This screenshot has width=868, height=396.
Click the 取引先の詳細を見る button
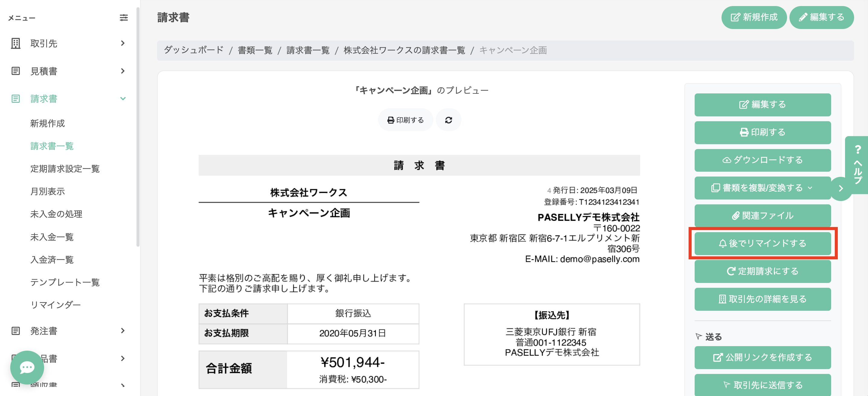[x=762, y=299]
